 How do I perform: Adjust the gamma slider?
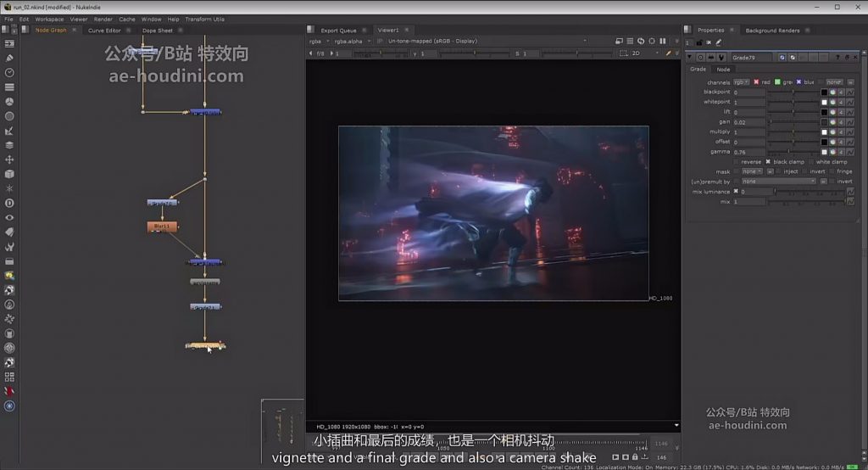click(793, 152)
